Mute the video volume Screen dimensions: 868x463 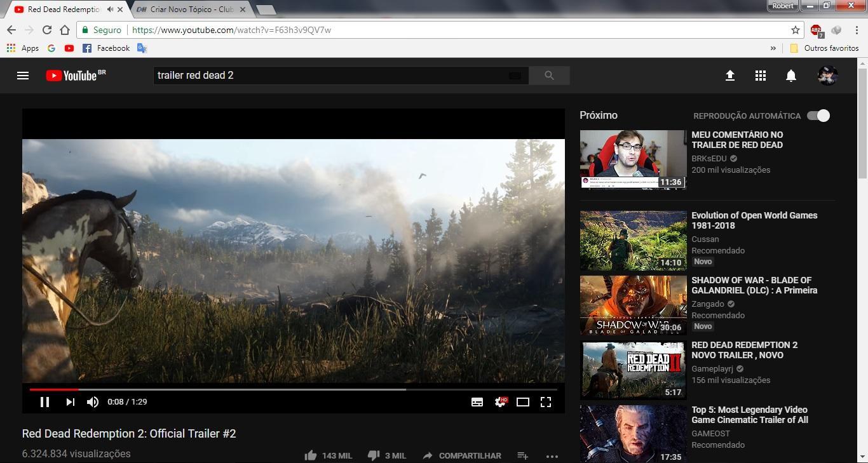(93, 402)
